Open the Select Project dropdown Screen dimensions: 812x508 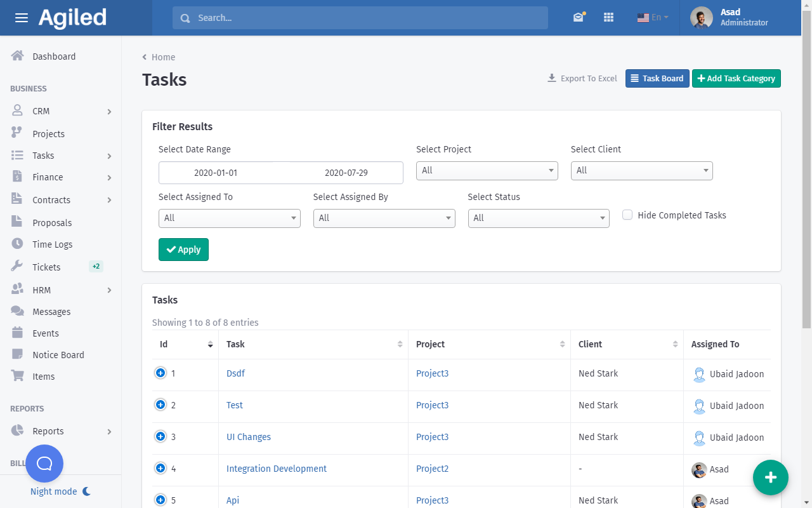pyautogui.click(x=487, y=170)
